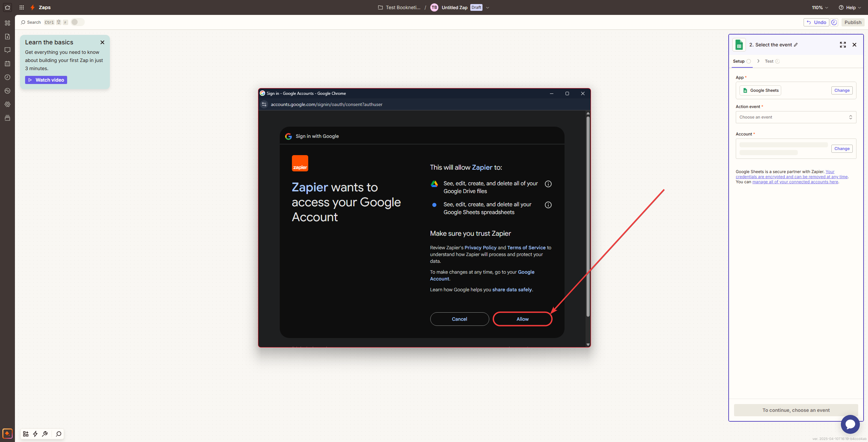Open Zapier Privacy Policy link
The image size is (868, 442).
pyautogui.click(x=480, y=248)
